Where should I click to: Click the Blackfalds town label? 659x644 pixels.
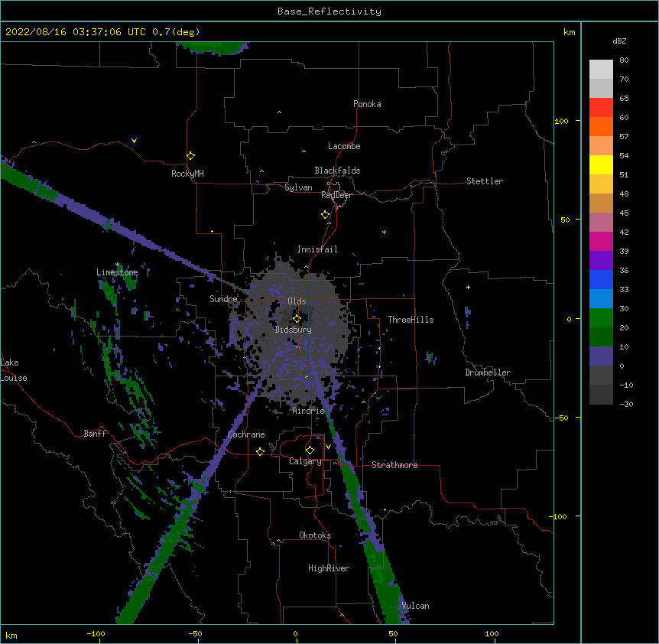pyautogui.click(x=337, y=171)
